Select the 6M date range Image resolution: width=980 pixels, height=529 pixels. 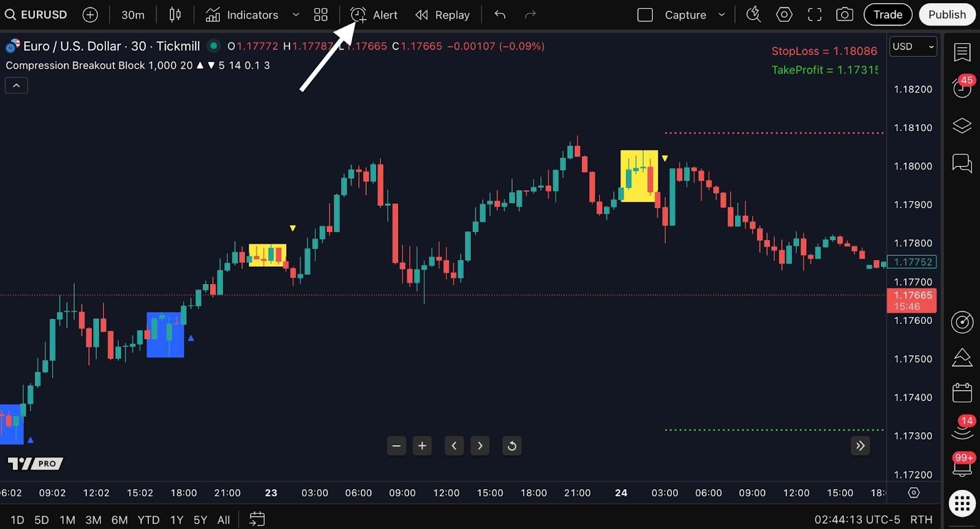pyautogui.click(x=119, y=520)
